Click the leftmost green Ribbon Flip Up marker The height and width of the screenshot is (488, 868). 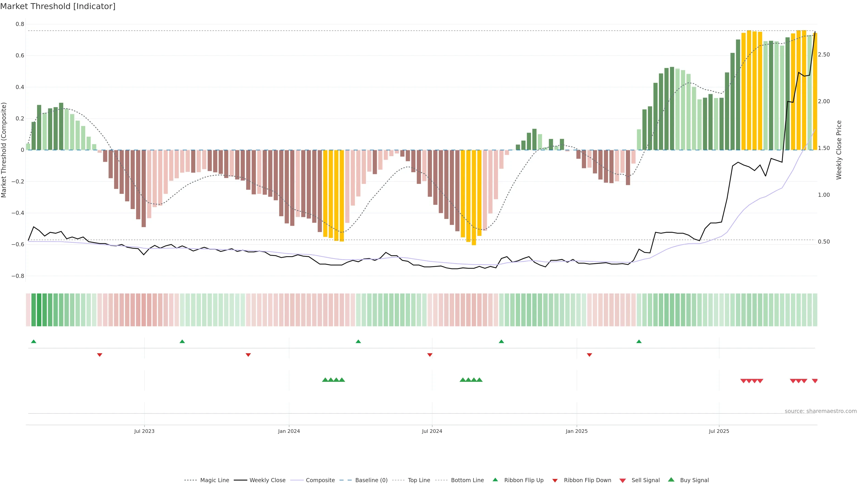[x=34, y=342]
